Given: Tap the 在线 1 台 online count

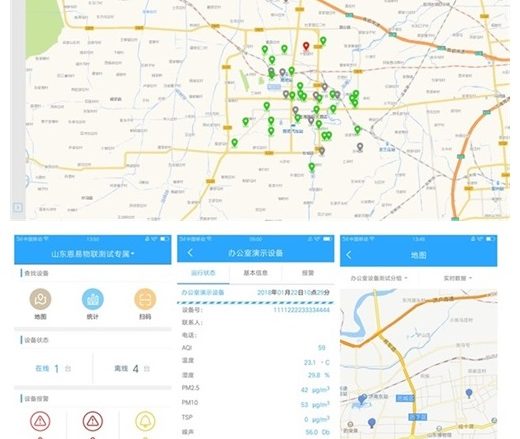Looking at the screenshot, I should [53, 368].
